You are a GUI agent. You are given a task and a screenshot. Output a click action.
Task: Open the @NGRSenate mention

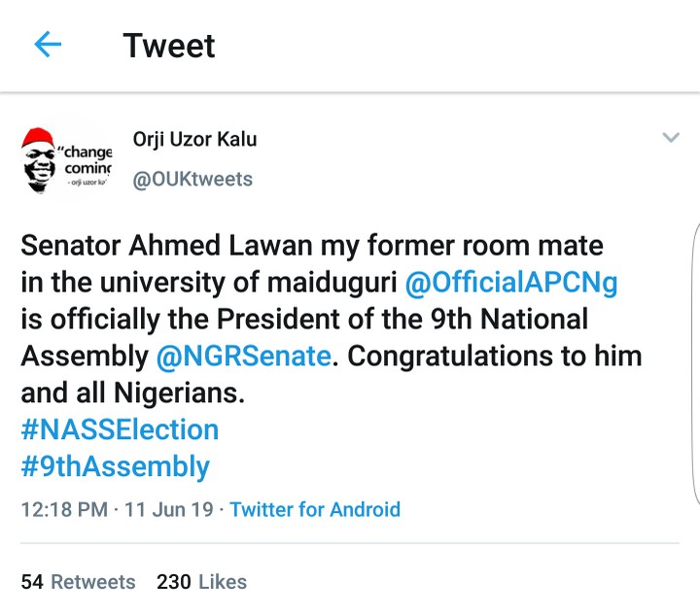243,356
